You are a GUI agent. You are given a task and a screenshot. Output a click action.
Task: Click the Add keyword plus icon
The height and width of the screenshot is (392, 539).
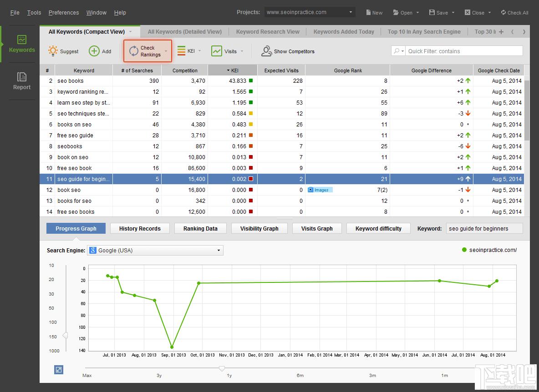coord(94,51)
